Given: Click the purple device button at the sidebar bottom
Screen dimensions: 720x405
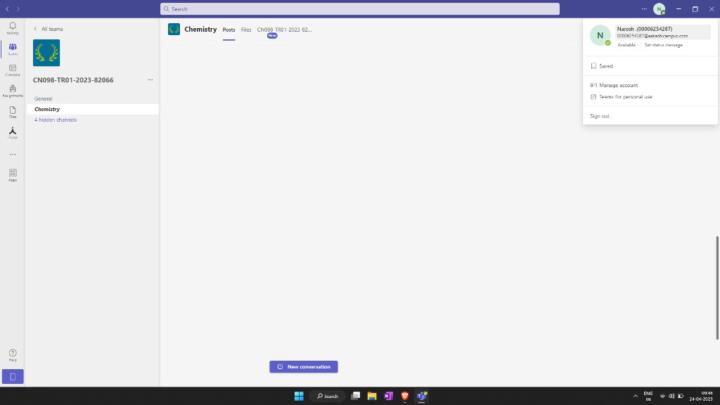Looking at the screenshot, I should [x=12, y=377].
